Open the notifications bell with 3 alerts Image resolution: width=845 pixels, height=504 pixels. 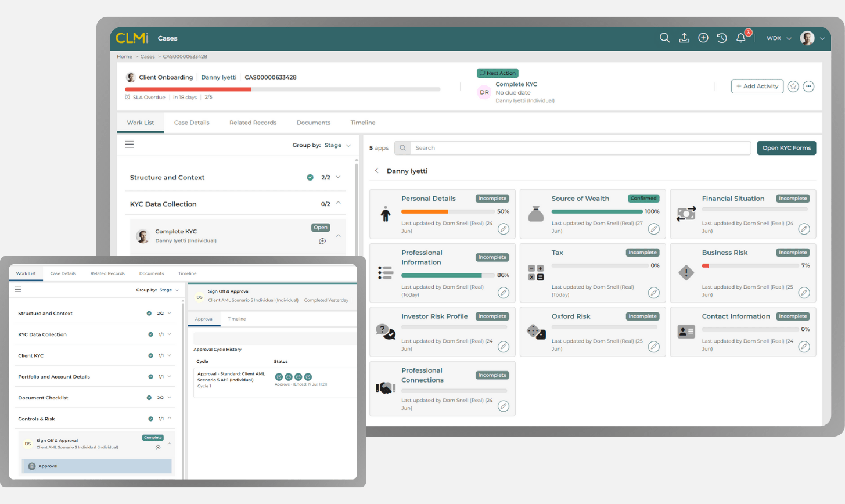pyautogui.click(x=740, y=37)
